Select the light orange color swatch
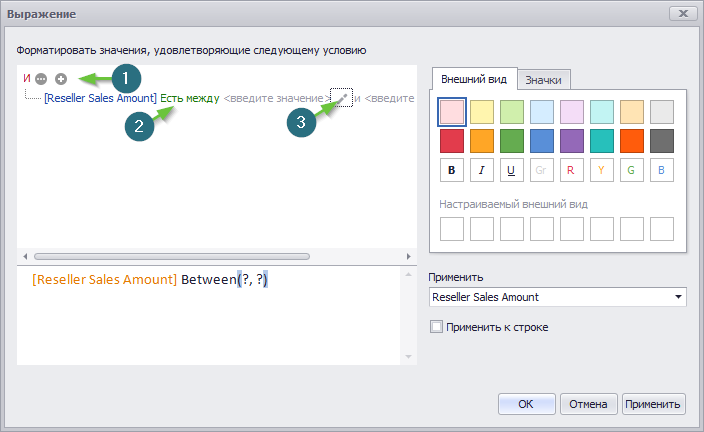Viewport: 704px width, 432px height. (632, 112)
